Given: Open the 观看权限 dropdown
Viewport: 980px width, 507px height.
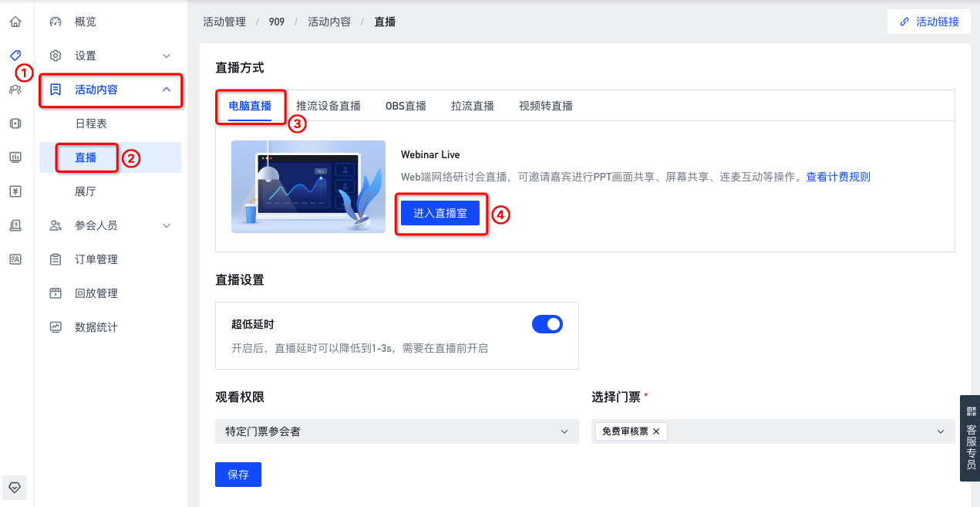Looking at the screenshot, I should tap(397, 431).
